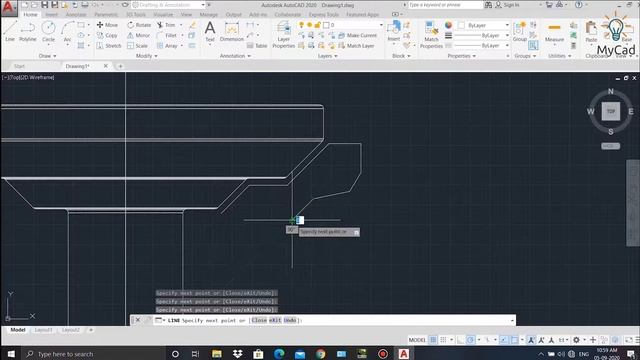Viewport: 640px width, 360px height.
Task: Open the View ribbon tab
Action: 186,14
